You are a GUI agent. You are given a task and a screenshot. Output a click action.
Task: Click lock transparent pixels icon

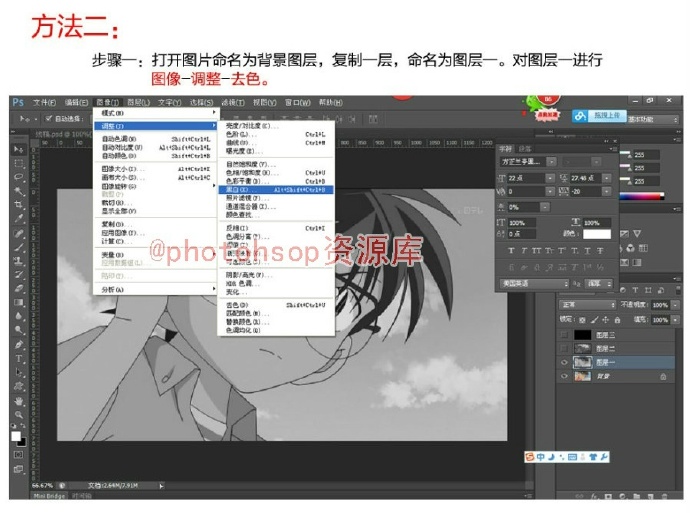click(582, 320)
